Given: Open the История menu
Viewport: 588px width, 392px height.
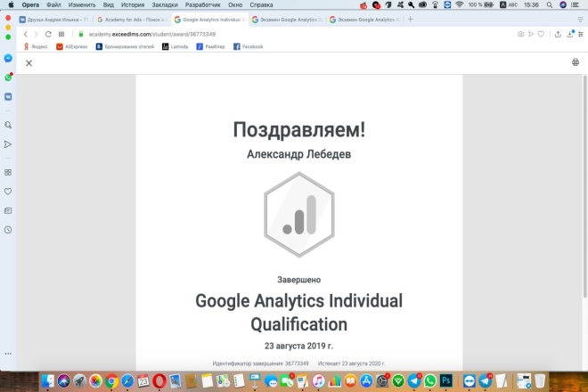Looking at the screenshot, I should coord(133,4).
